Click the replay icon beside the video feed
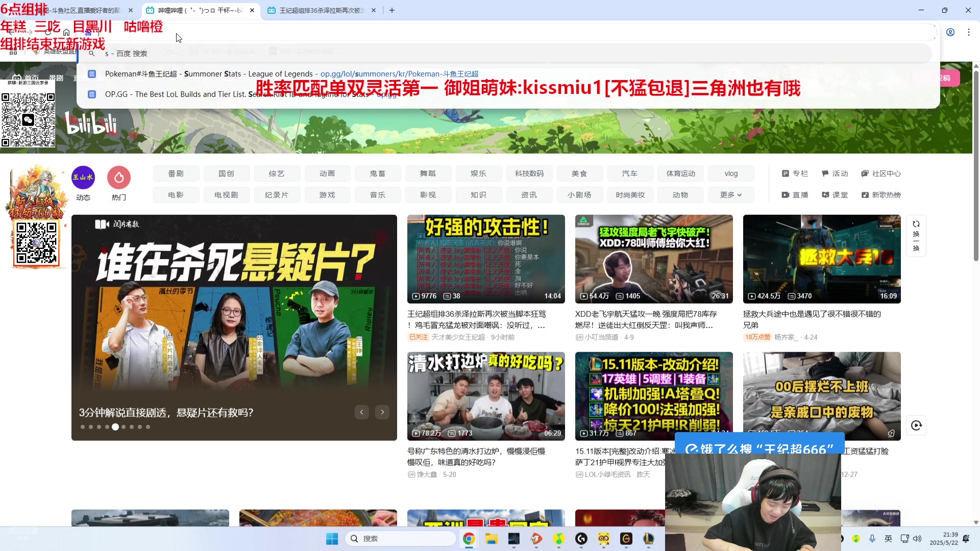 pos(916,425)
